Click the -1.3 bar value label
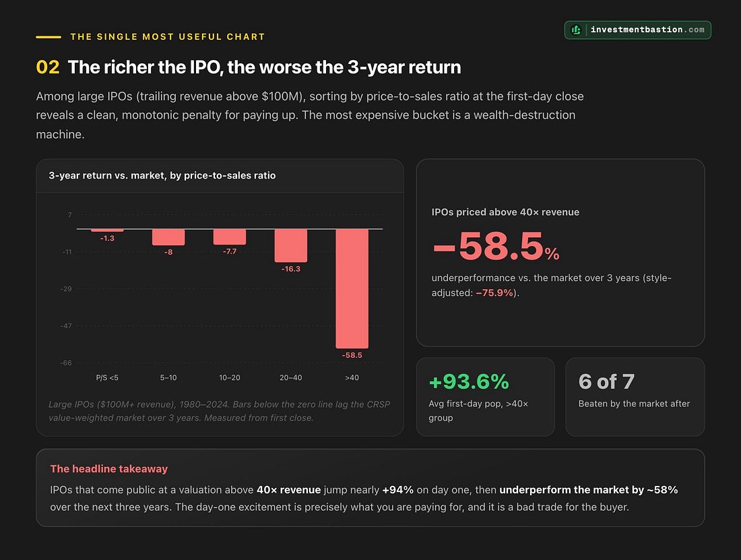Screen dimensions: 741x560 (x=107, y=238)
